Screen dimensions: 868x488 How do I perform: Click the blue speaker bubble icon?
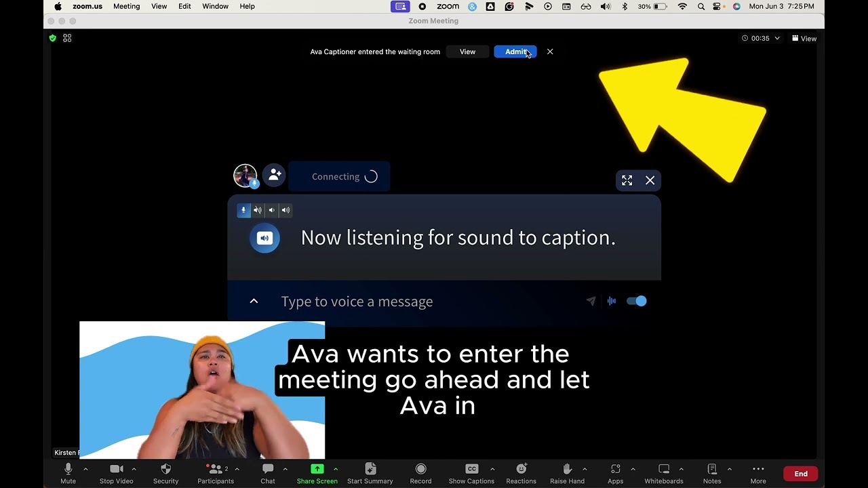pos(264,238)
